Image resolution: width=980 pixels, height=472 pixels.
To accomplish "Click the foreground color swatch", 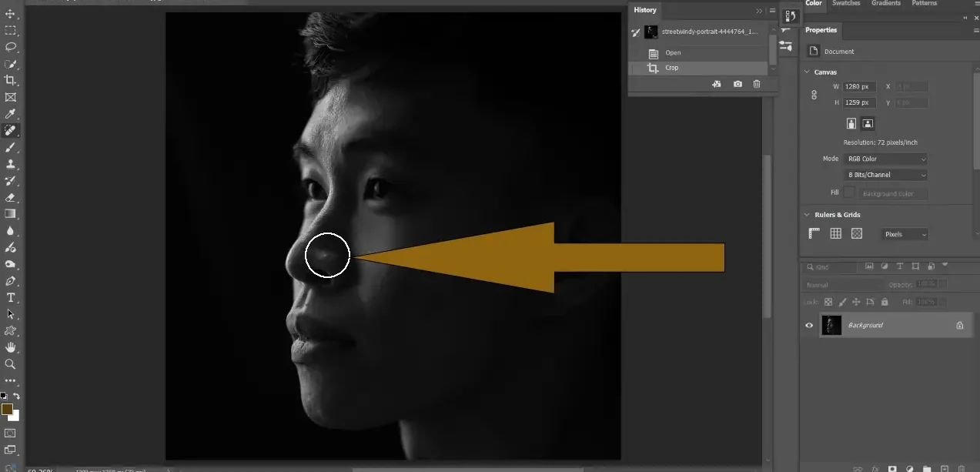I will [7, 409].
